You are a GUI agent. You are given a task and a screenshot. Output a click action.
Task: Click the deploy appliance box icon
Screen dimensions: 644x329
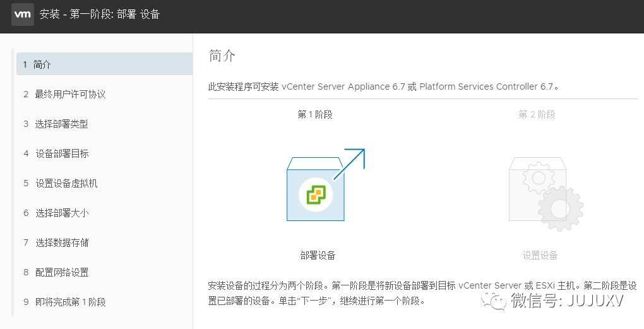click(316, 189)
